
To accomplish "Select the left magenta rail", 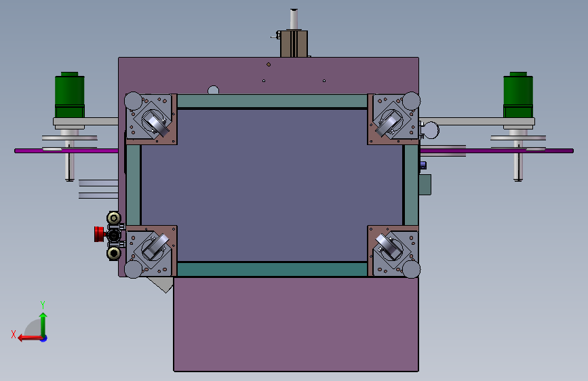I will [x=66, y=151].
